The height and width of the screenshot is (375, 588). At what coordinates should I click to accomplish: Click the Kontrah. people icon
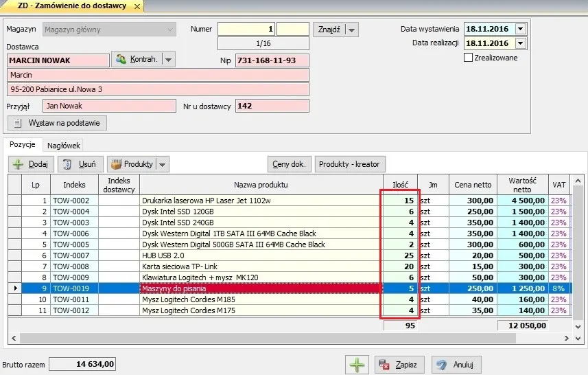[121, 59]
